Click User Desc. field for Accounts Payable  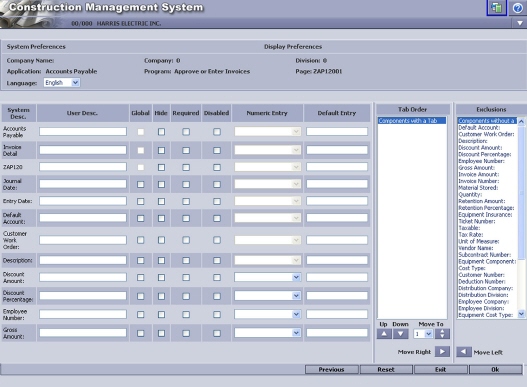(x=83, y=131)
